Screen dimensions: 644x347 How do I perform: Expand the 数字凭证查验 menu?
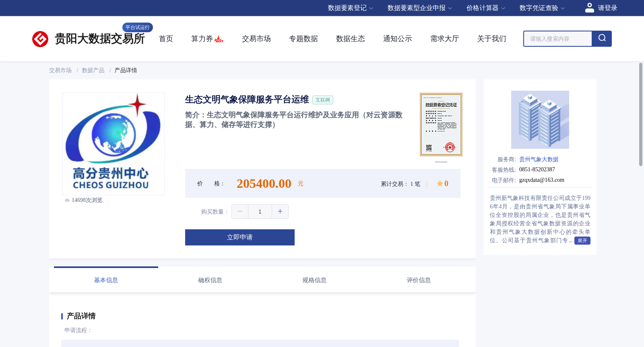[542, 8]
